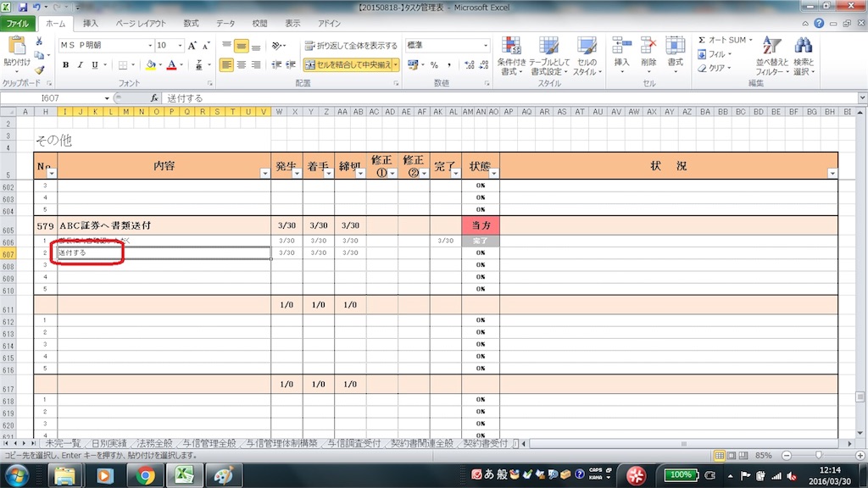Click the Page Layout view button in status bar

point(732,455)
